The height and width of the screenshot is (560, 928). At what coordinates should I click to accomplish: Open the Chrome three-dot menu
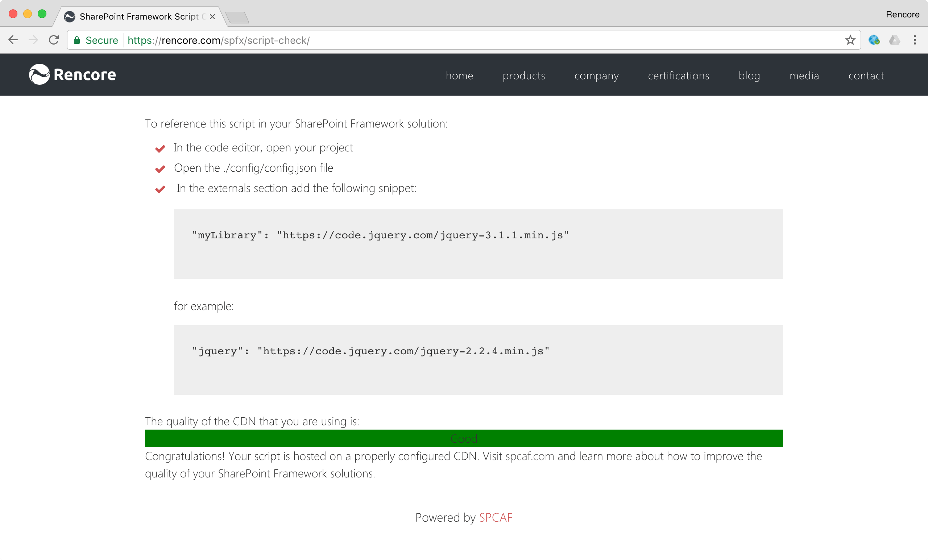pyautogui.click(x=915, y=40)
